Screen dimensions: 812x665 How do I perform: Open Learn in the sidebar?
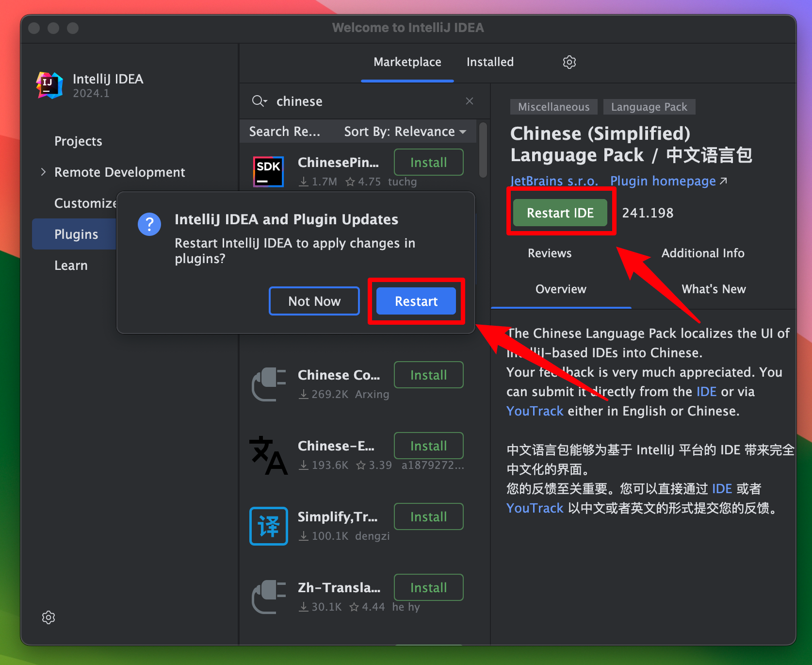click(x=71, y=265)
